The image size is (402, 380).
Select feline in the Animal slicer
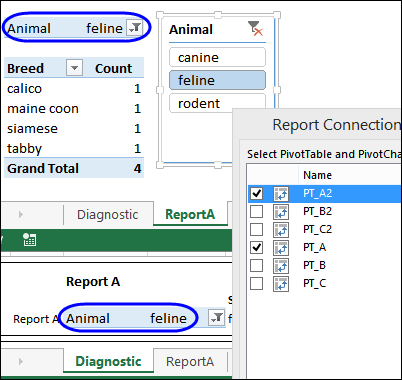[x=217, y=80]
